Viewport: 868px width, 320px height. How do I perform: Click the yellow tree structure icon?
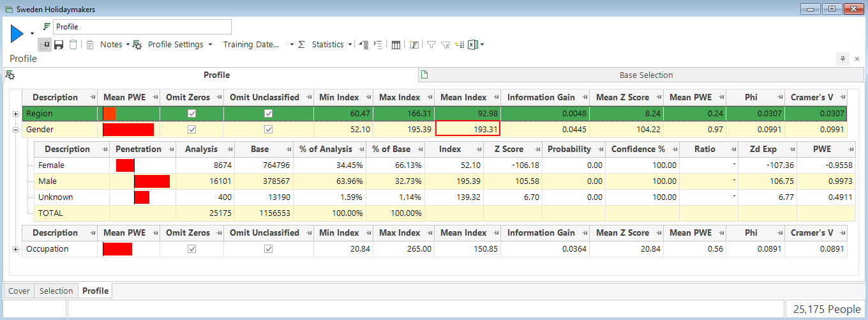[x=459, y=45]
